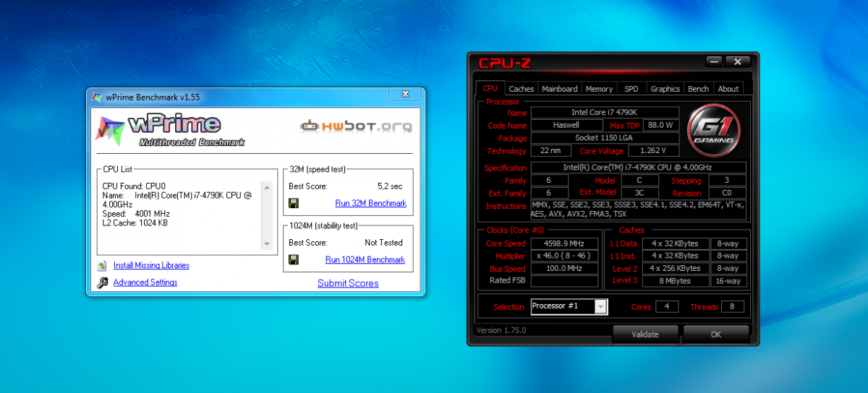This screenshot has width=868, height=393.
Task: Open the SPD tab
Action: tap(631, 89)
